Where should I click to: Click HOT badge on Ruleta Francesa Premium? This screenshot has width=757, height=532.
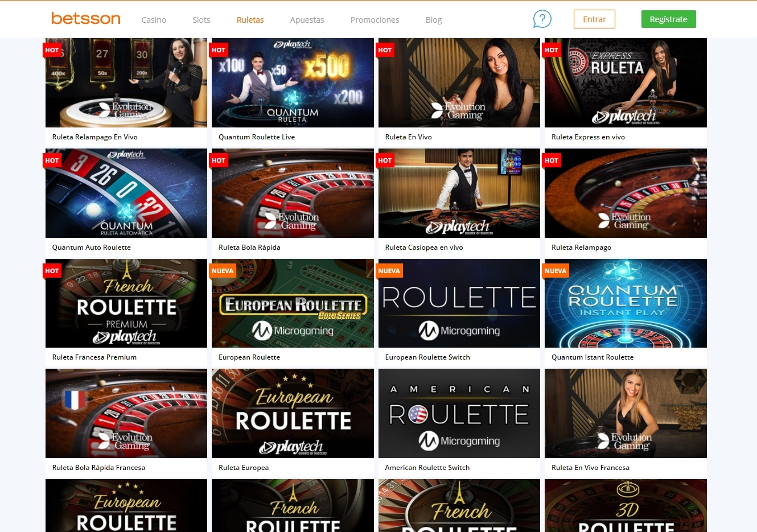click(52, 271)
